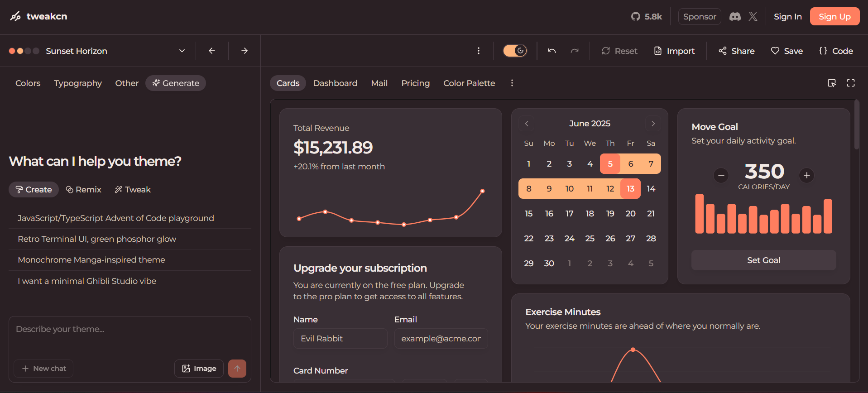Undo the last theme change
Screen dimensions: 868x393
tap(551, 51)
